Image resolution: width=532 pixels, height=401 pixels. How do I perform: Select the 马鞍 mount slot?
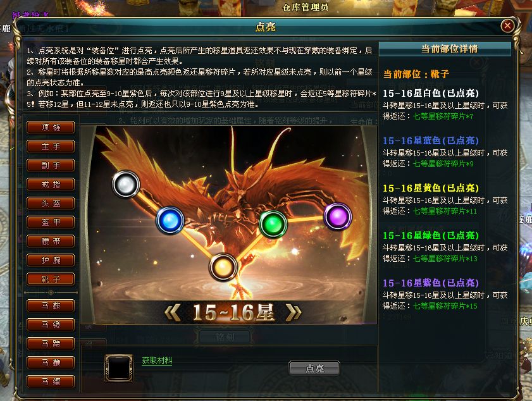coord(51,306)
